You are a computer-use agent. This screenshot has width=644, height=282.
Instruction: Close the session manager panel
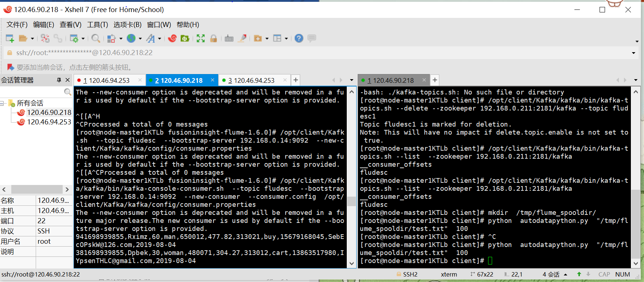pos(67,80)
